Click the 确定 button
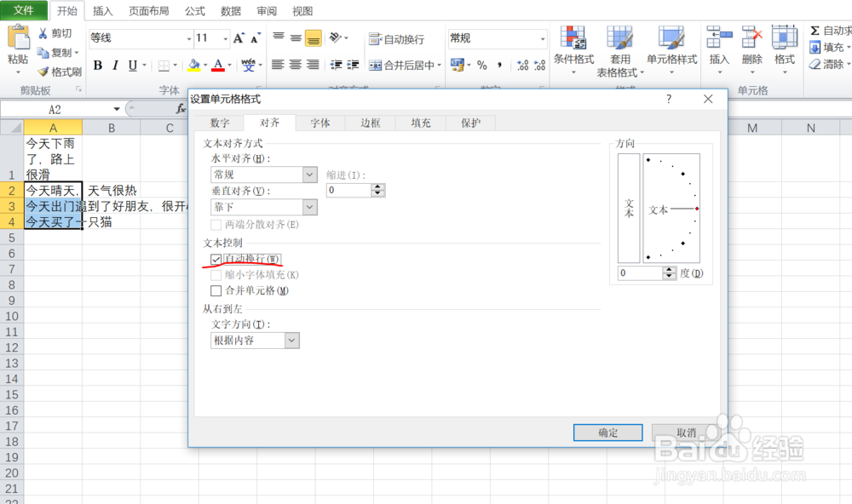This screenshot has width=852, height=504. [x=608, y=432]
